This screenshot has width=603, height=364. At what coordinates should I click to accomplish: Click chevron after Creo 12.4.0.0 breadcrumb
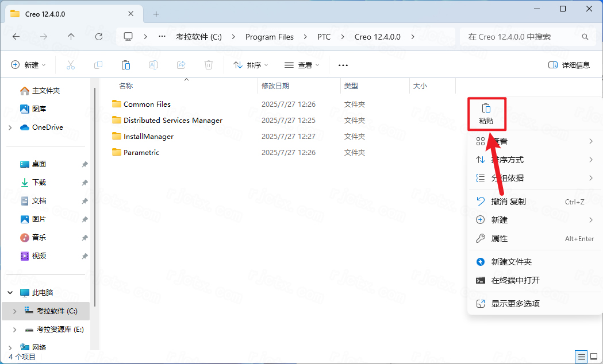(413, 37)
